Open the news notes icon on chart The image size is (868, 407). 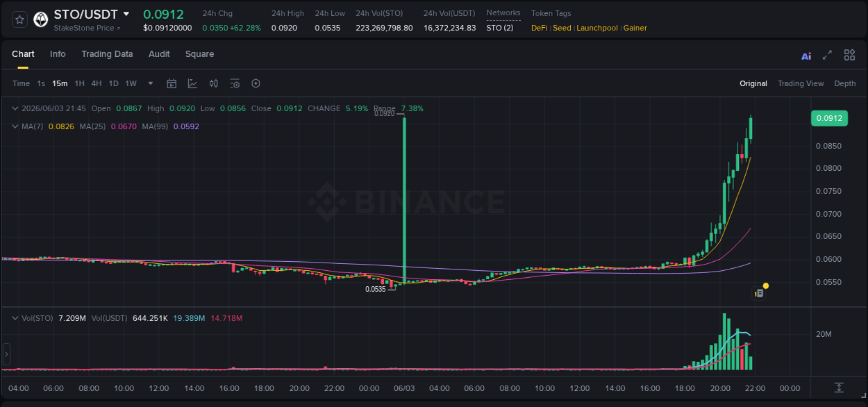(760, 293)
